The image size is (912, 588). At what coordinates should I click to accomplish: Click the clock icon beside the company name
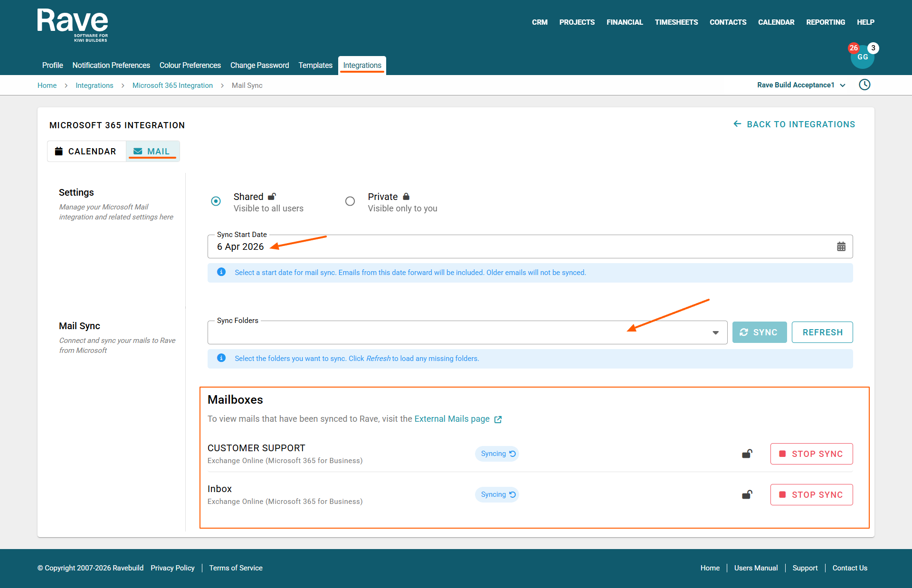coord(864,85)
